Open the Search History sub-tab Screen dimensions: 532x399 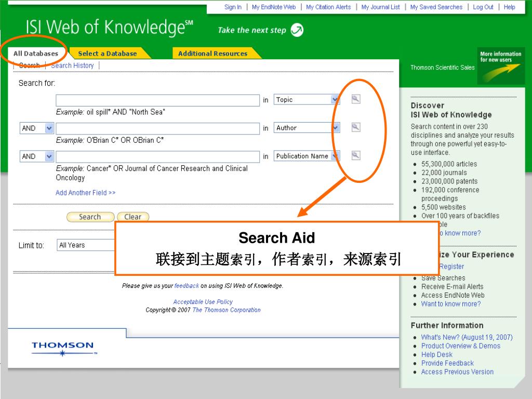[72, 65]
